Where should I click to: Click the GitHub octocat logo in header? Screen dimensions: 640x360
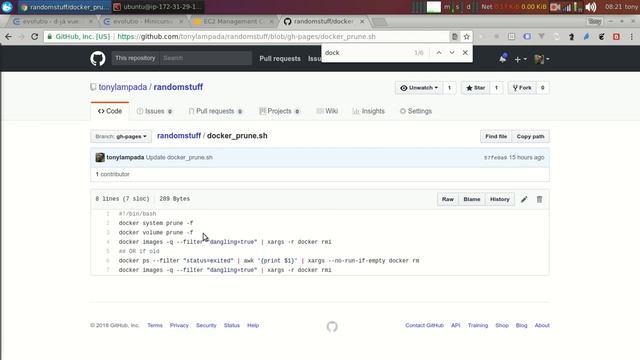98,59
